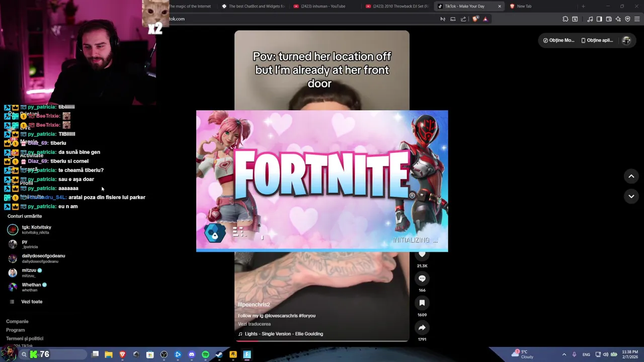Open Spotify from the taskbar
This screenshot has width=644, height=362.
coord(205,354)
